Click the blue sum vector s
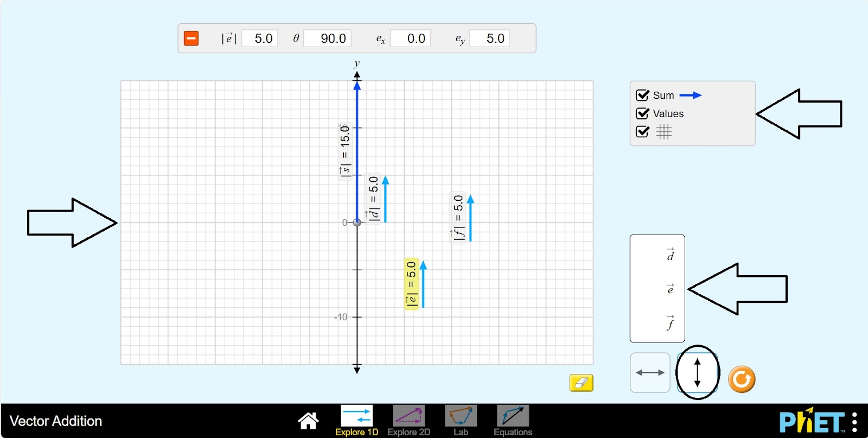The width and height of the screenshot is (868, 438). [x=357, y=152]
